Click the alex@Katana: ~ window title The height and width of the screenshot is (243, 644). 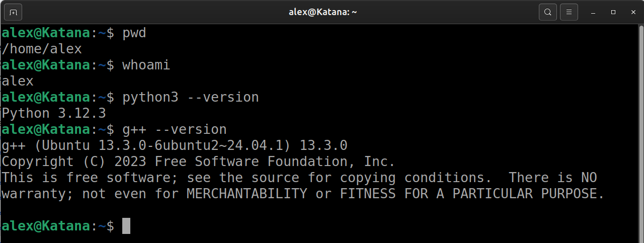tap(323, 12)
